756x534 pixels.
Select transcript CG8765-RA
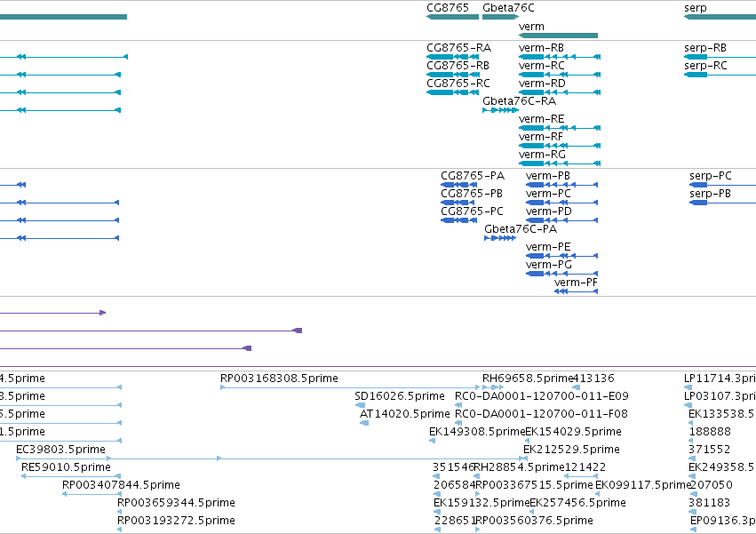pyautogui.click(x=458, y=48)
